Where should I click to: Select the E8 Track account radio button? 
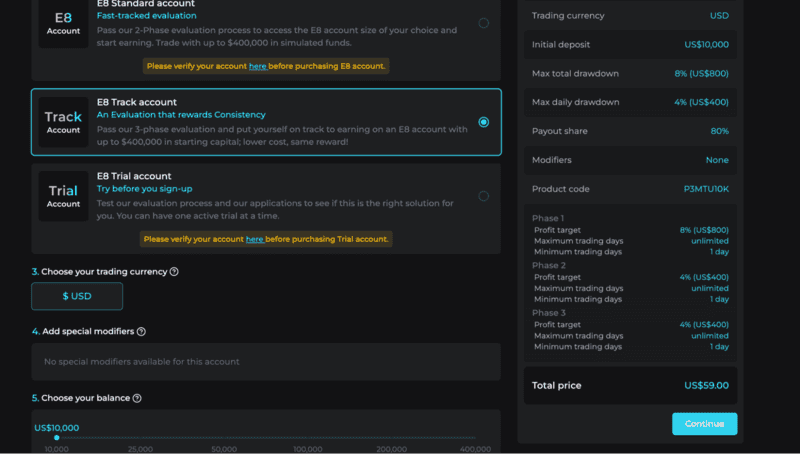[483, 122]
